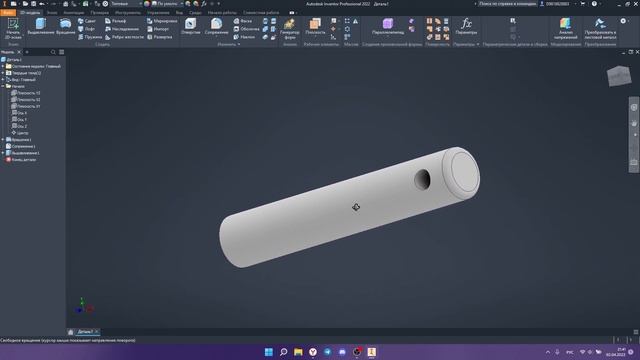Select the Mark (Маркировка) tool
This screenshot has height=360, width=640.
click(x=162, y=21)
